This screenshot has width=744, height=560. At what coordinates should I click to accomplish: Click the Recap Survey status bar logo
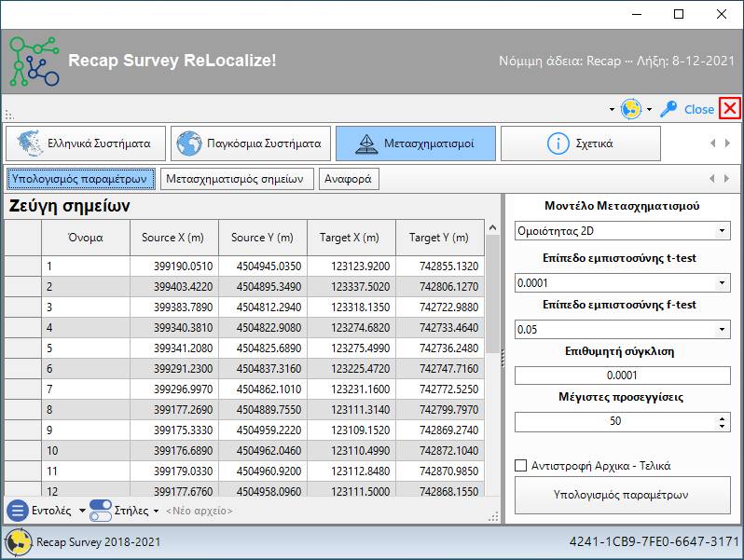pyautogui.click(x=19, y=541)
